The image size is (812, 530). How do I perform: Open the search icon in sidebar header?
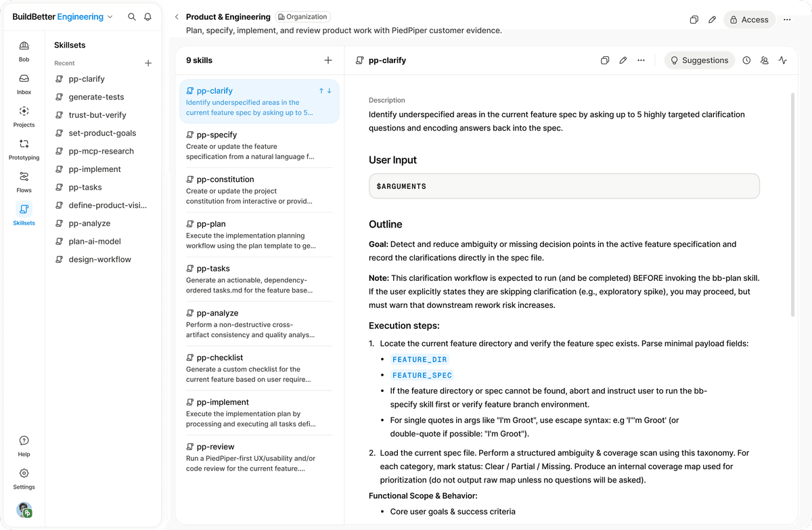(132, 17)
